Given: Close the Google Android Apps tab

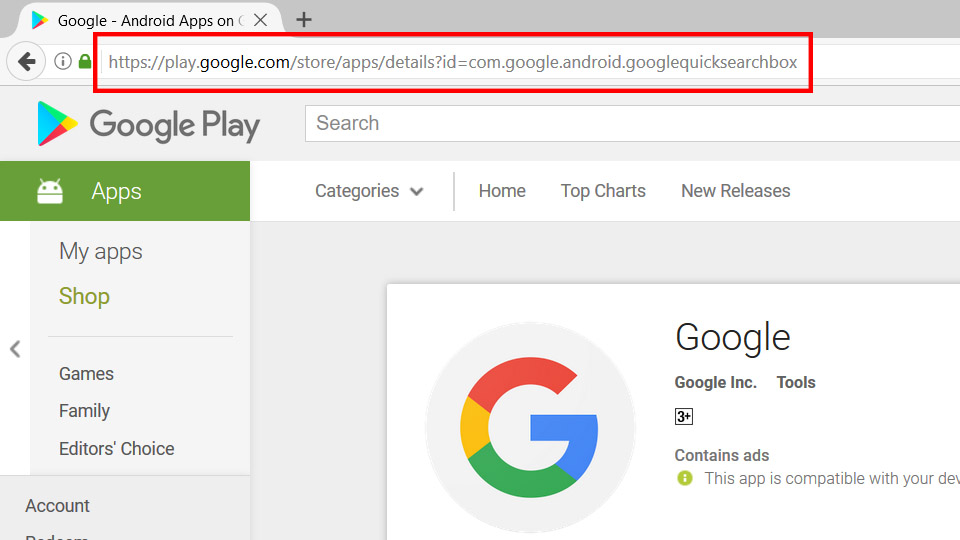Looking at the screenshot, I should [x=260, y=20].
